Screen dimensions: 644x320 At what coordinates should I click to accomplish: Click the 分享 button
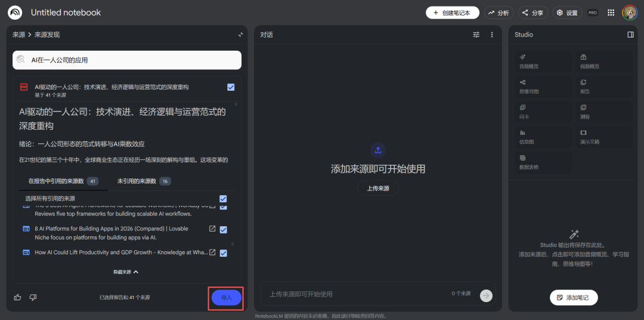(x=533, y=13)
